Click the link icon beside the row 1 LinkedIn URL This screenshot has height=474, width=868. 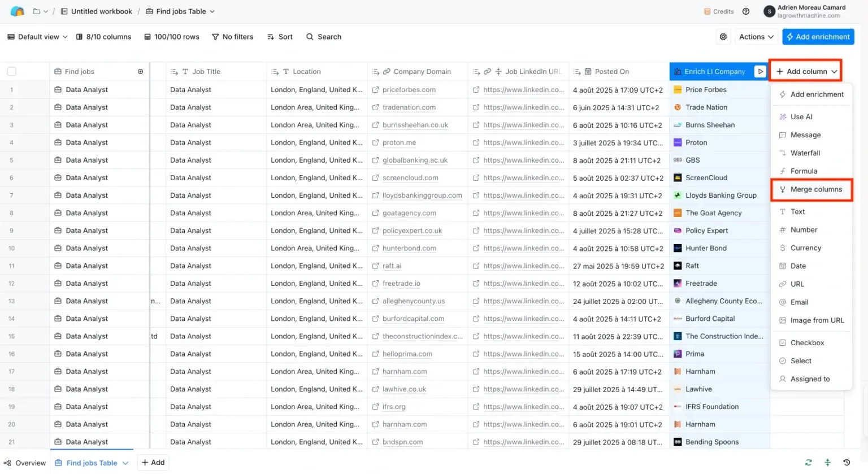[x=476, y=90]
